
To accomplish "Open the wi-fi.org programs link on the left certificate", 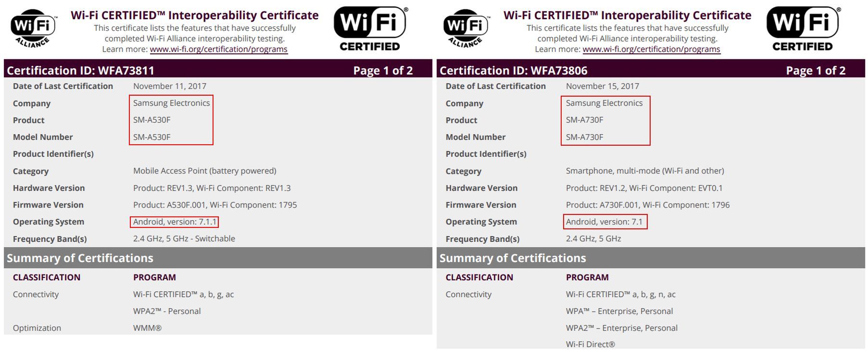I will pyautogui.click(x=218, y=49).
